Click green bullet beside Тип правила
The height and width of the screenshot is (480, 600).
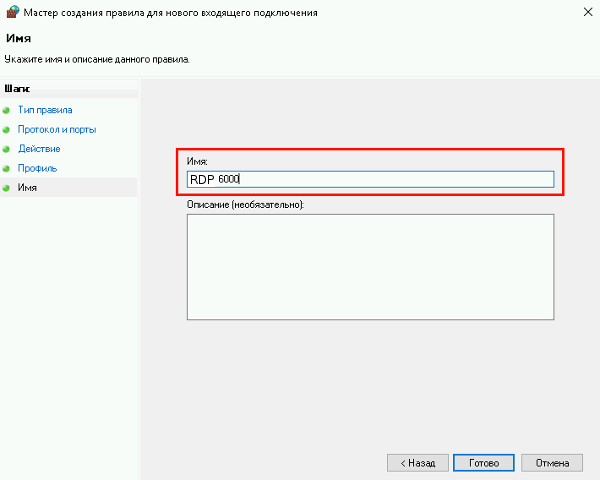click(7, 110)
